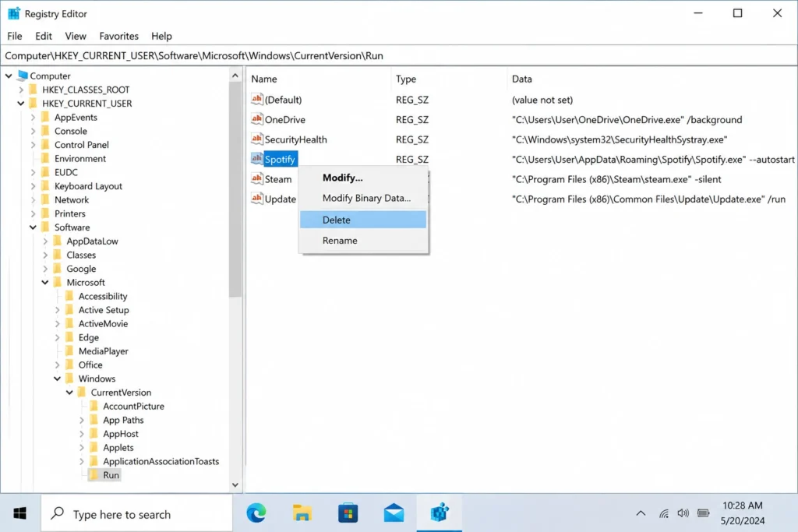
Task: Open the Favorites menu
Action: (118, 36)
